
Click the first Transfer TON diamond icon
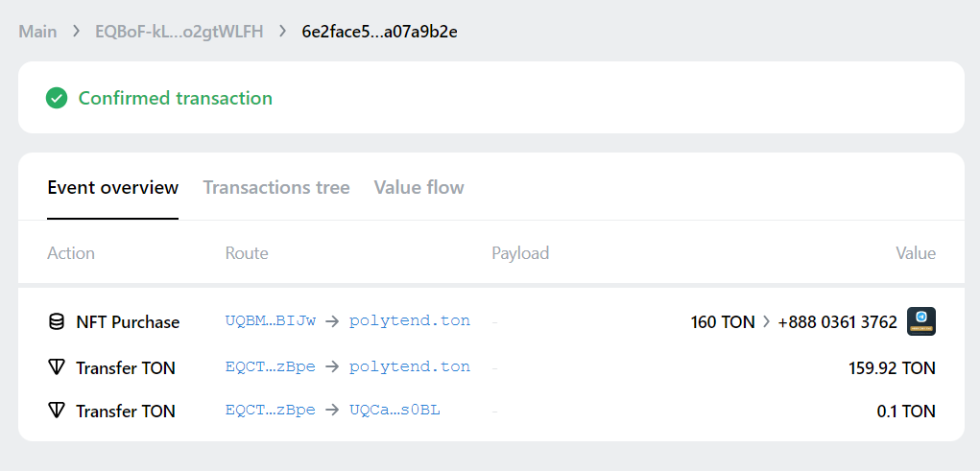tap(57, 367)
